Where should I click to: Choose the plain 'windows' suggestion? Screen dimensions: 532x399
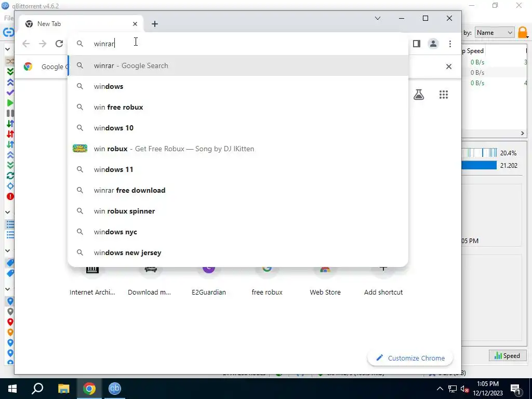click(x=238, y=87)
